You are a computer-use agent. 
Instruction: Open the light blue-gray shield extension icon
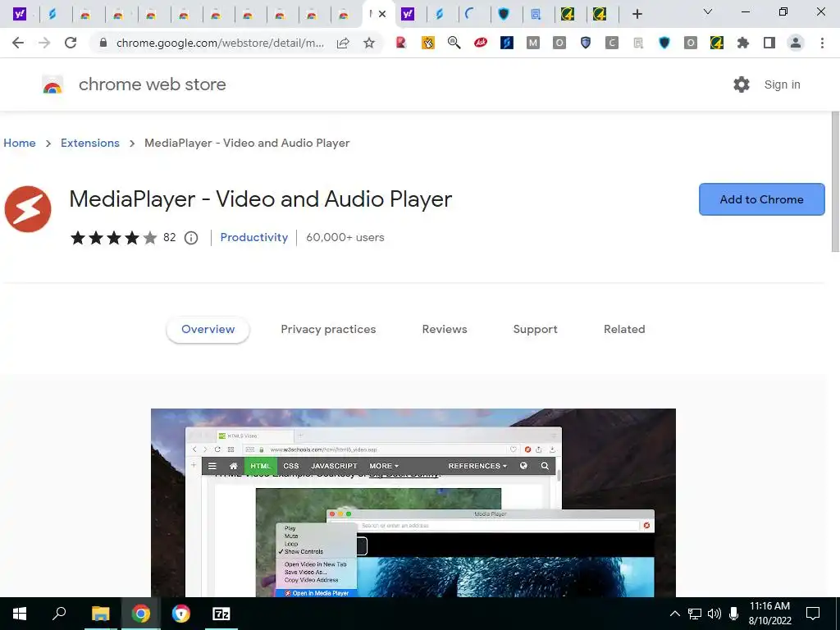pos(586,43)
